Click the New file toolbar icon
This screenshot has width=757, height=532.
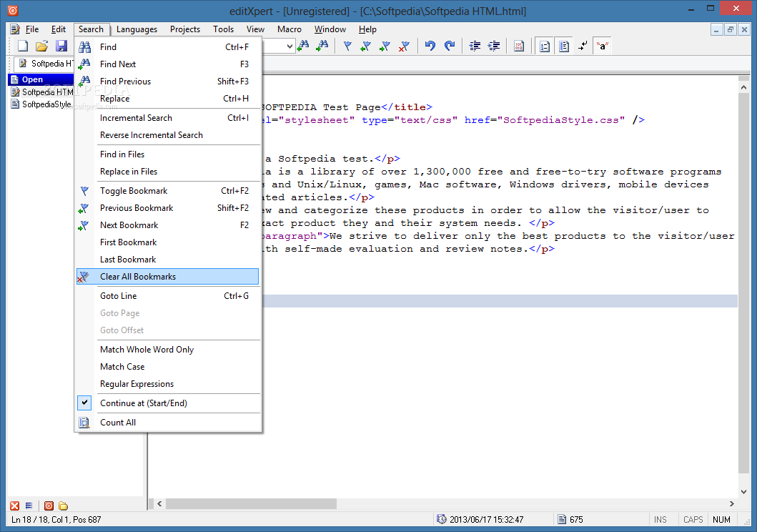pyautogui.click(x=23, y=46)
